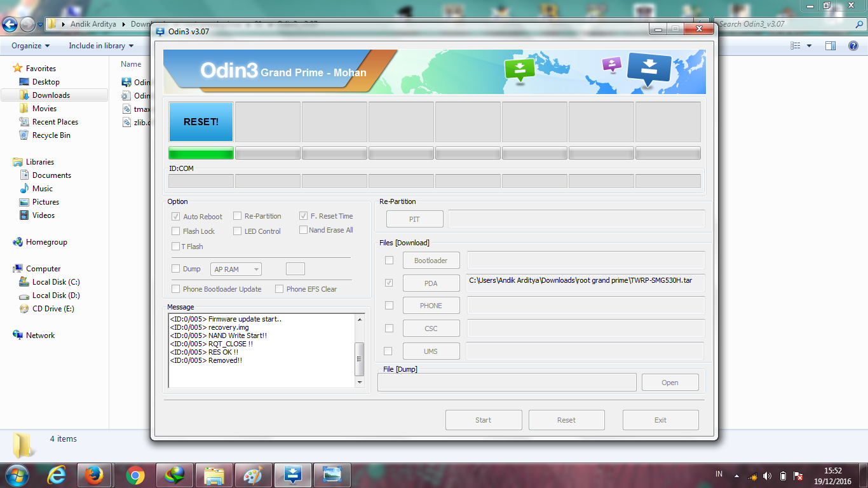Click the Favorites star icon
868x488 pixels.
tap(18, 68)
